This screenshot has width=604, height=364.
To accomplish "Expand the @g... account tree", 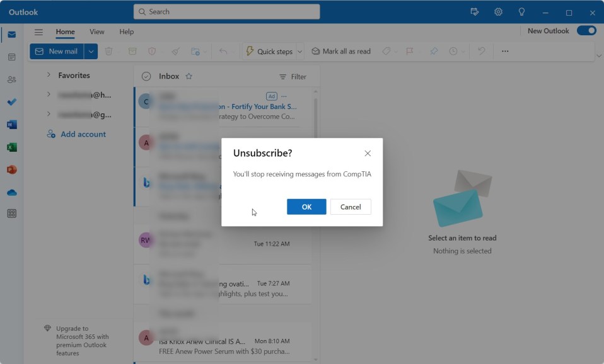I will (x=49, y=114).
